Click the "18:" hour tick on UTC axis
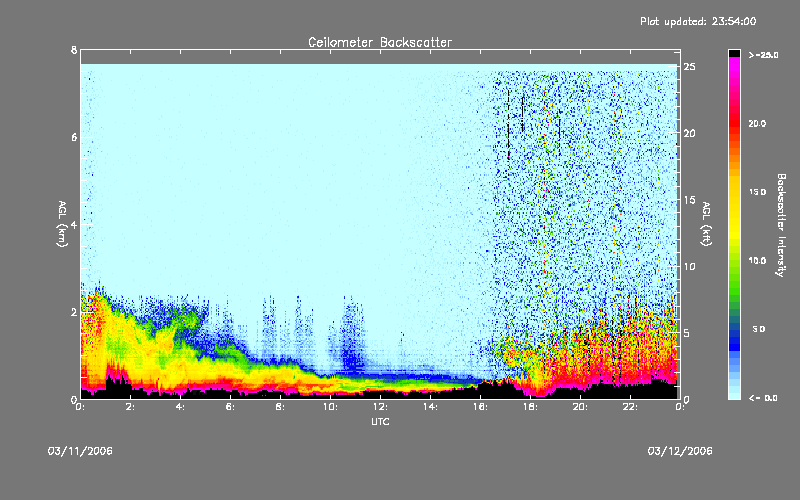Image resolution: width=800 pixels, height=500 pixels. click(530, 407)
